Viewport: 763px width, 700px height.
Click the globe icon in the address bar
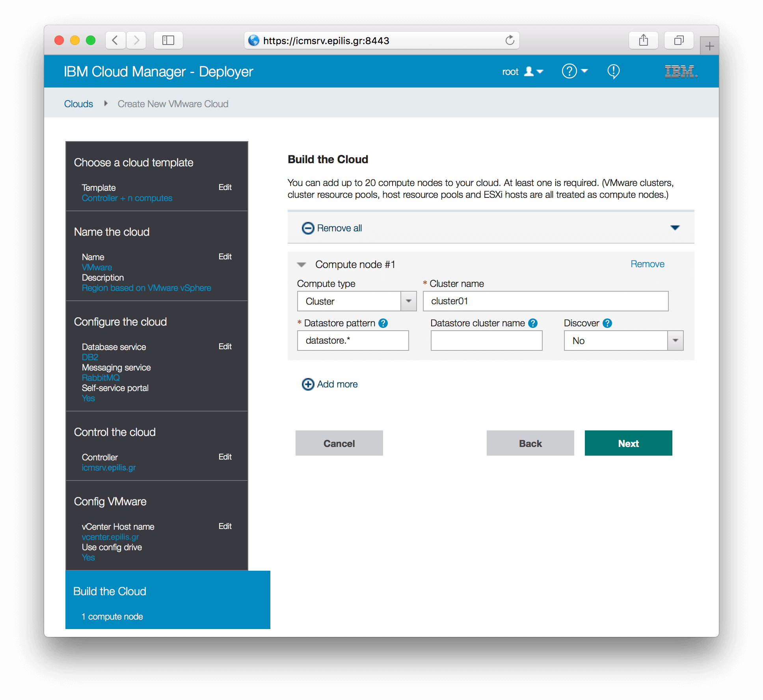click(x=254, y=40)
